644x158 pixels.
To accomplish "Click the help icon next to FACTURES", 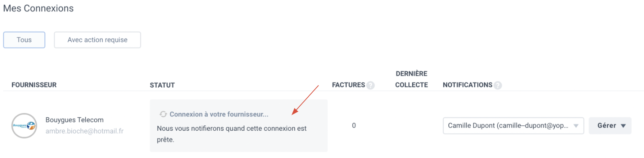I will tap(370, 85).
